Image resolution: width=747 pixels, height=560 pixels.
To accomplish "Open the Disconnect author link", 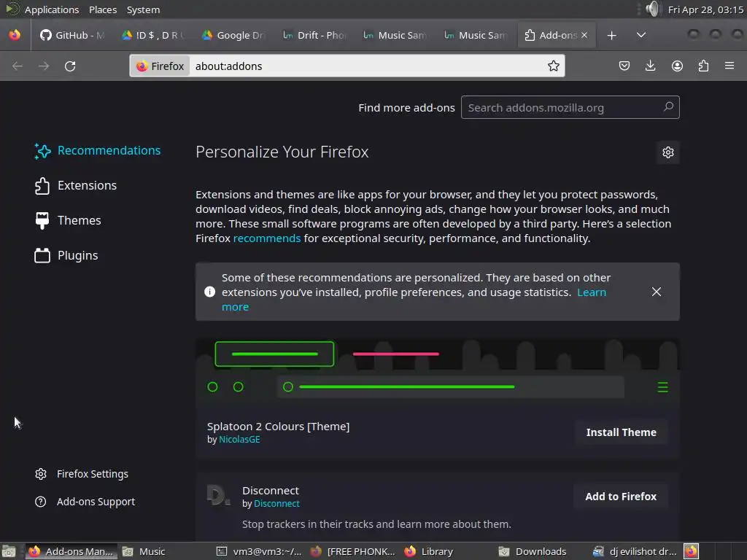I will click(x=276, y=503).
